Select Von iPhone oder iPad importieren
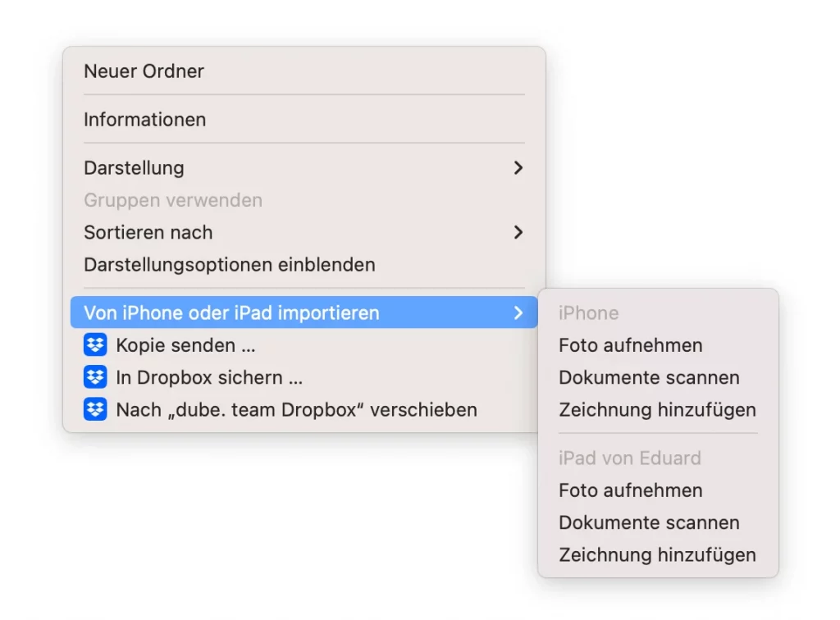This screenshot has height=620, width=840. [x=231, y=312]
